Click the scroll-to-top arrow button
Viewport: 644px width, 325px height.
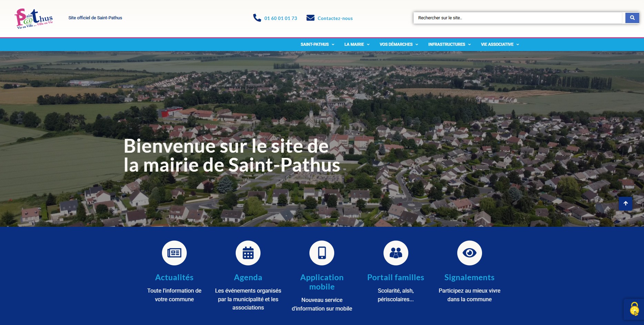coord(625,203)
